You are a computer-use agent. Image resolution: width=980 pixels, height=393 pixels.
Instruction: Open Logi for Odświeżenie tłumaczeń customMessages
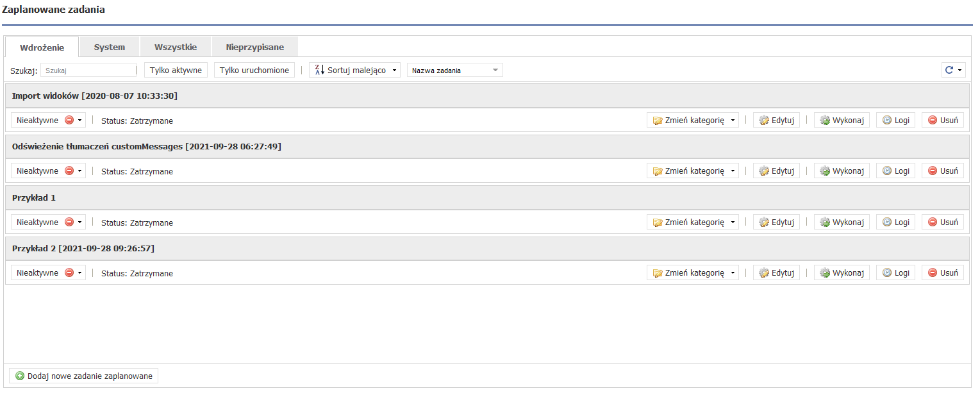point(895,171)
